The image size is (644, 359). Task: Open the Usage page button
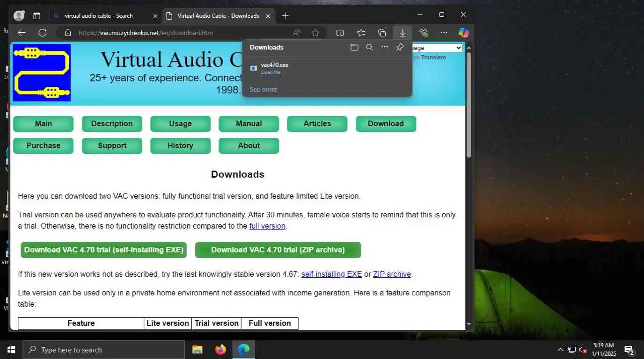click(180, 124)
